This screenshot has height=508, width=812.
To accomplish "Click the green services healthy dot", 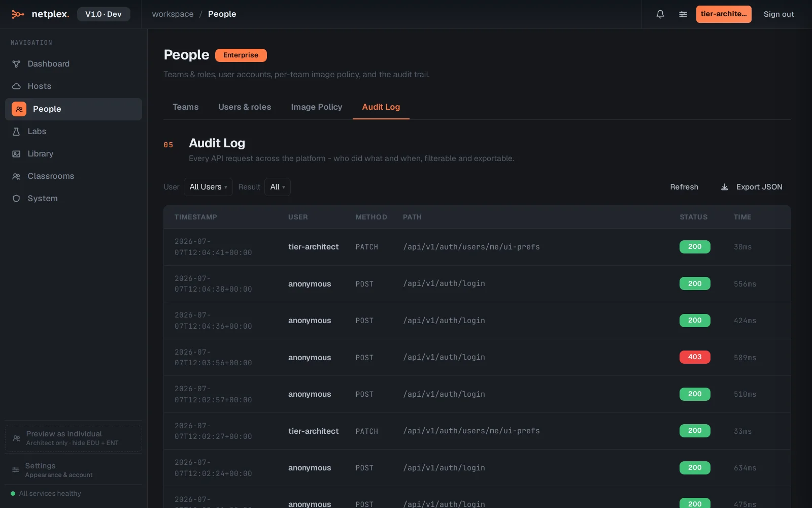I will pos(13,493).
